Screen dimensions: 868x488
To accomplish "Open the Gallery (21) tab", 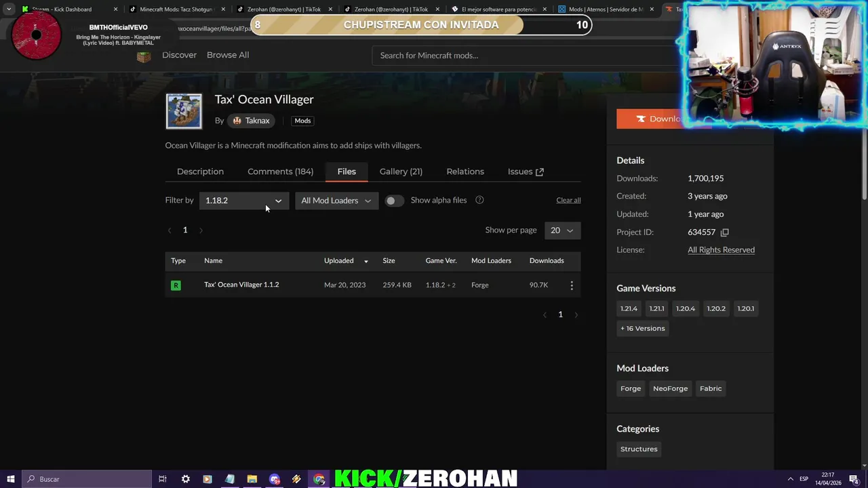I will tap(401, 171).
